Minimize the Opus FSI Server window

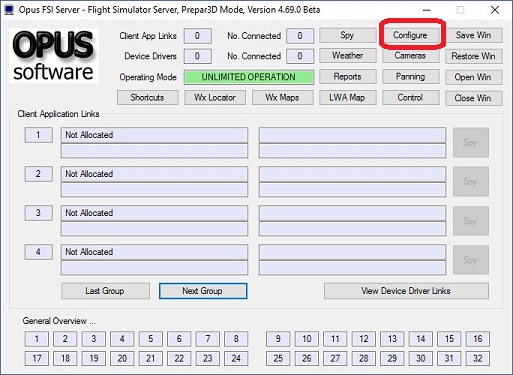pyautogui.click(x=427, y=10)
